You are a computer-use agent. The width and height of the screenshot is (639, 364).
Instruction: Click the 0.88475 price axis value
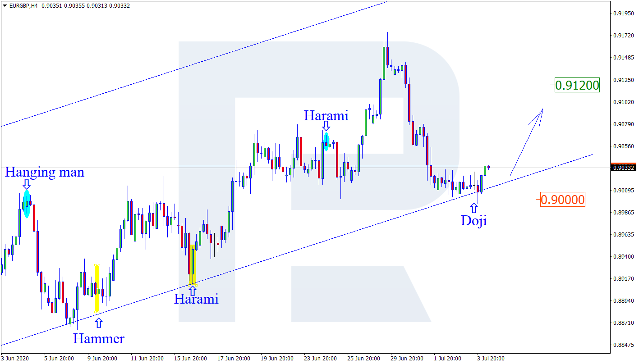pyautogui.click(x=625, y=345)
